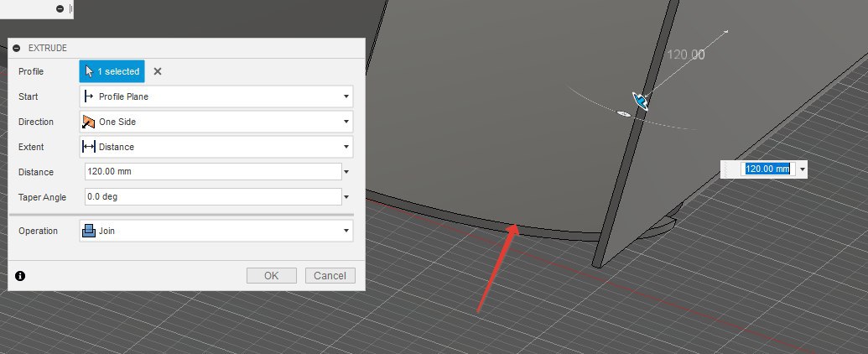The image size is (868, 354).
Task: Expand the Taper Angle dropdown arrow
Action: 346,196
